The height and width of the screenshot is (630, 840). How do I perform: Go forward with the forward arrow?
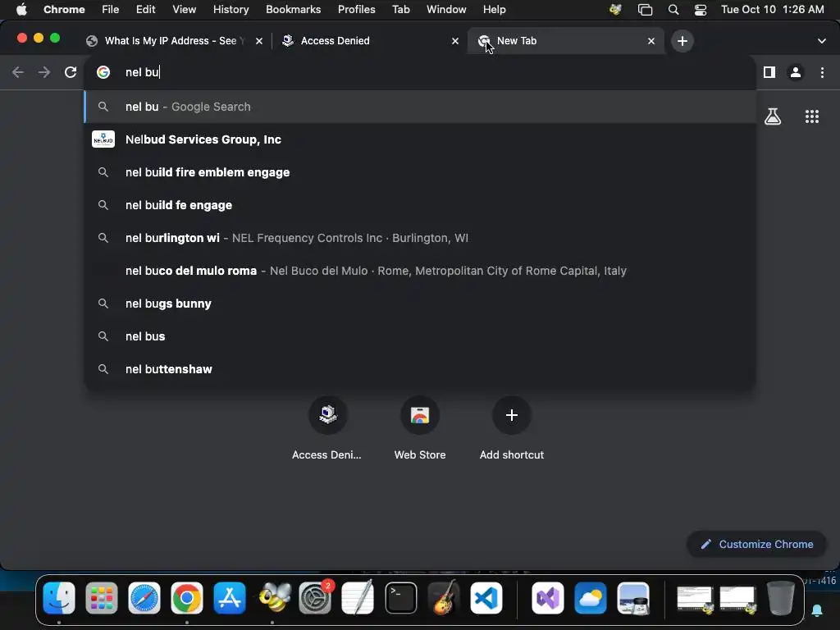click(x=44, y=72)
